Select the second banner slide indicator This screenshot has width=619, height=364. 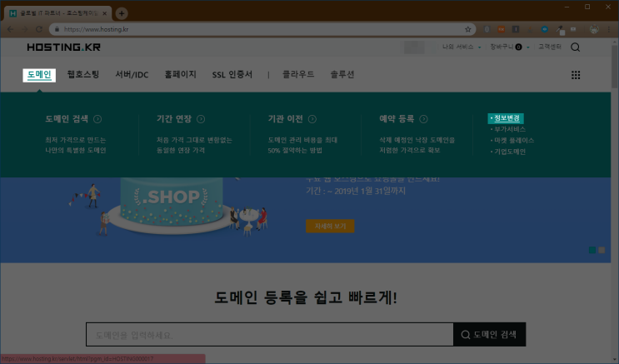click(x=602, y=250)
